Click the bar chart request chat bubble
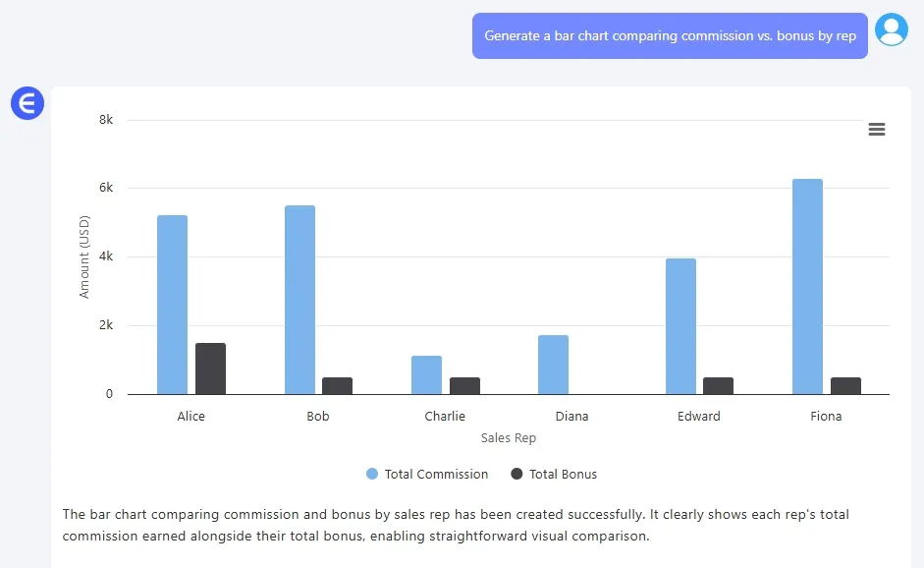 pos(669,35)
